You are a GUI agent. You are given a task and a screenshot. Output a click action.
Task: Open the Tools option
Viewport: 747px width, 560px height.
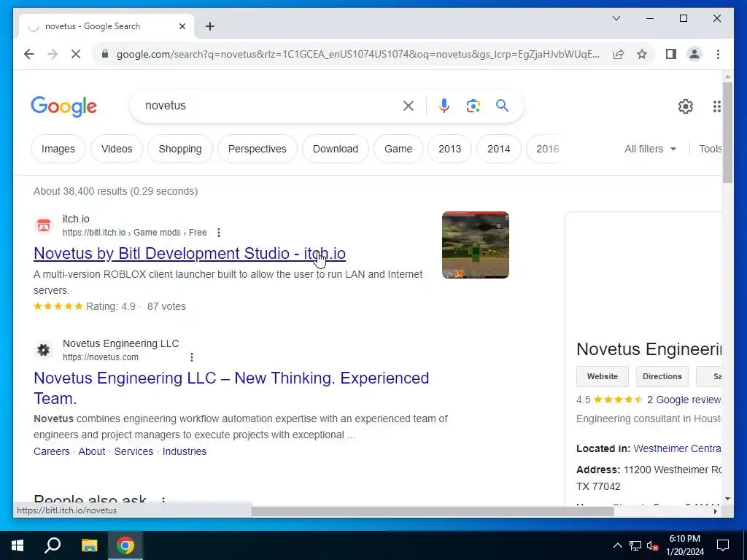tap(711, 149)
